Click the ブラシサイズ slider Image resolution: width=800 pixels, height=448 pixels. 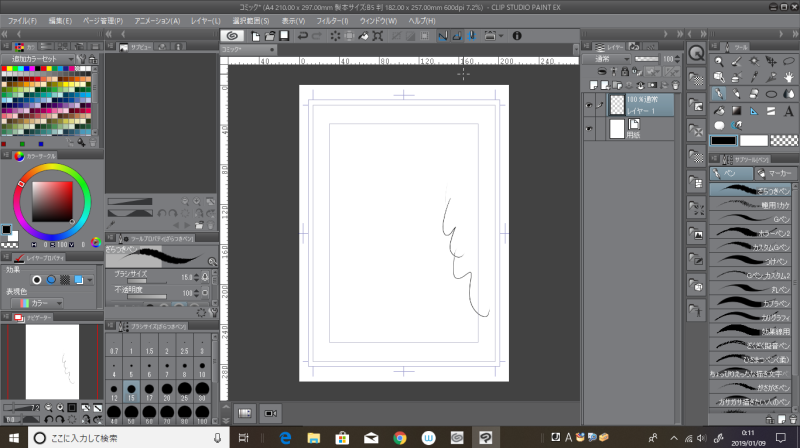tap(146, 281)
